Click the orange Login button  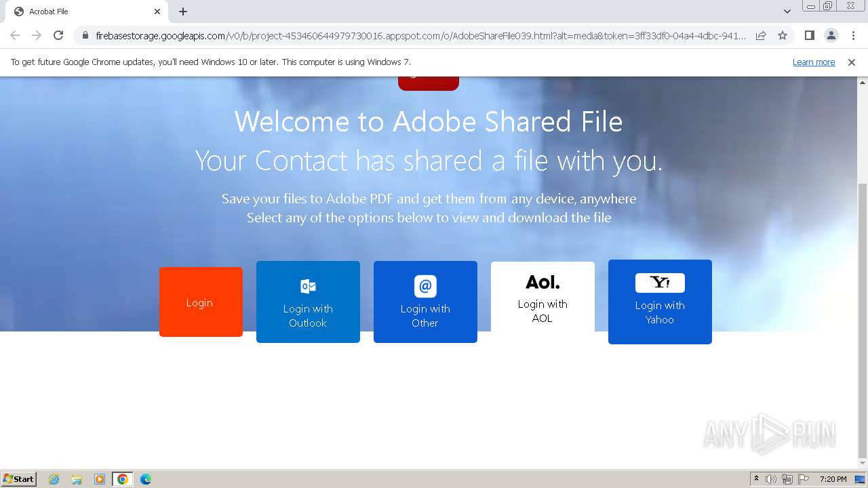coord(201,302)
